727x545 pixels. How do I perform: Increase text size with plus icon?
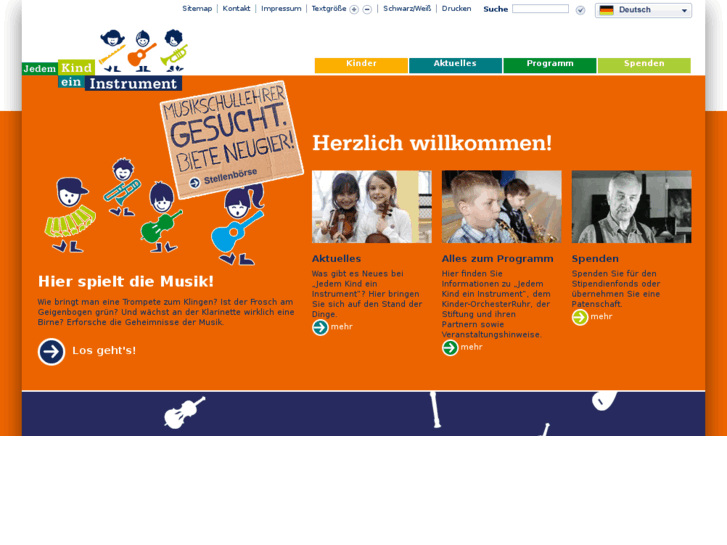click(354, 10)
